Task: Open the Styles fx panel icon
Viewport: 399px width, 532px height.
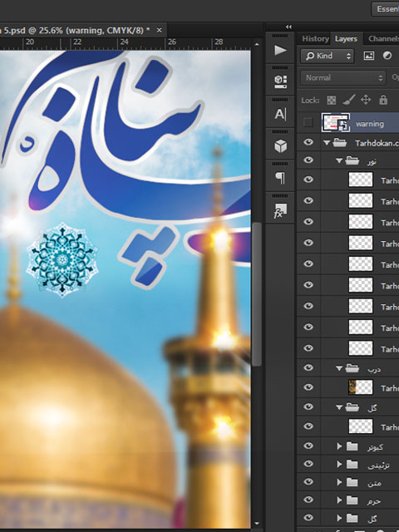Action: point(280,210)
